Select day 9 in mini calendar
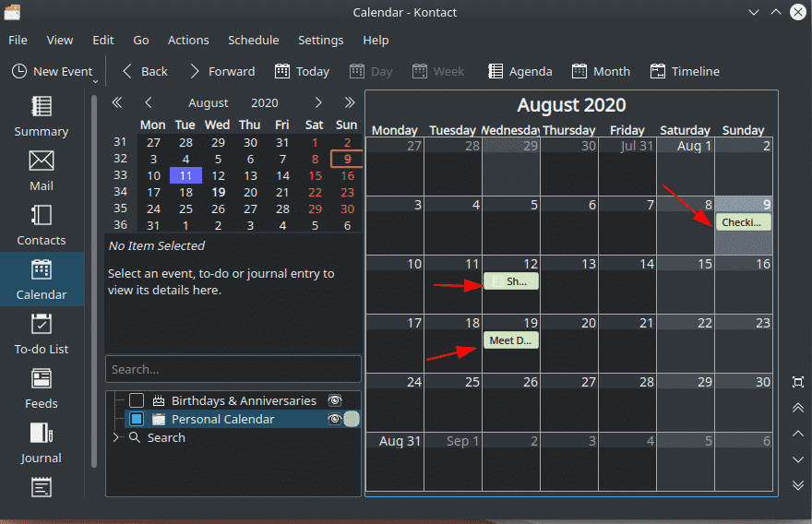 pyautogui.click(x=347, y=159)
